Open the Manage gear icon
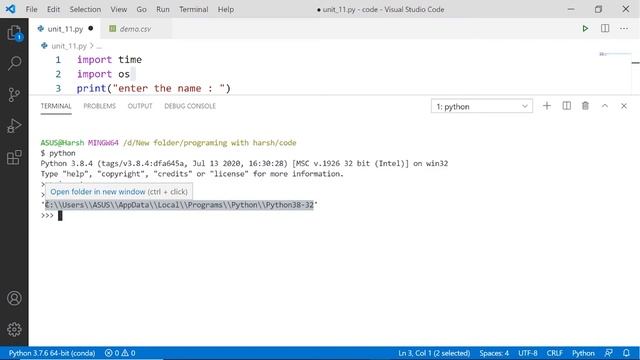The image size is (640, 360). (14, 329)
